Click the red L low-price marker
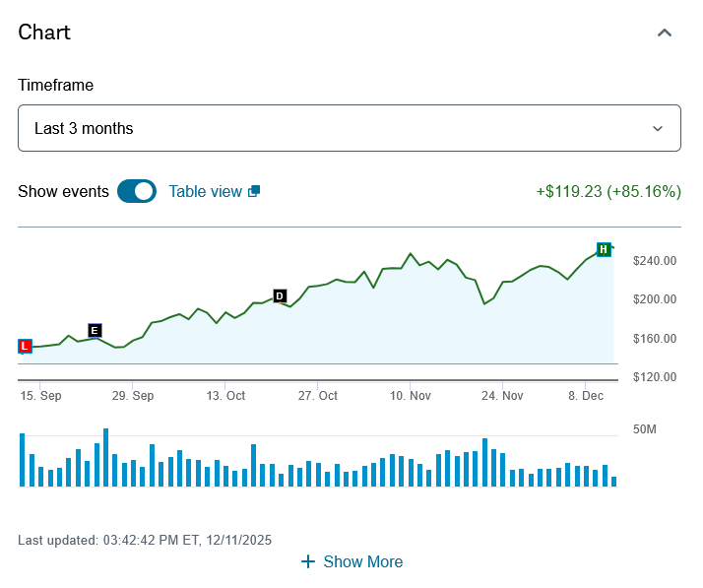The height and width of the screenshot is (588, 703). pyautogui.click(x=26, y=346)
